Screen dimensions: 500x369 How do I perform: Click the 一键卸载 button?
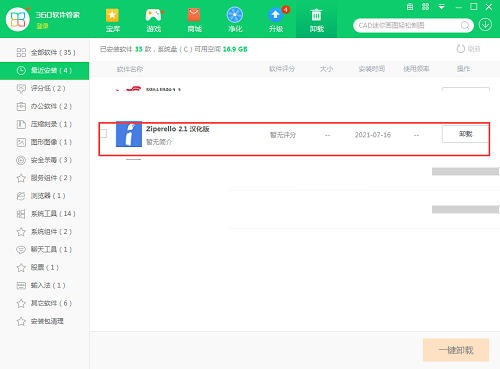(x=456, y=350)
